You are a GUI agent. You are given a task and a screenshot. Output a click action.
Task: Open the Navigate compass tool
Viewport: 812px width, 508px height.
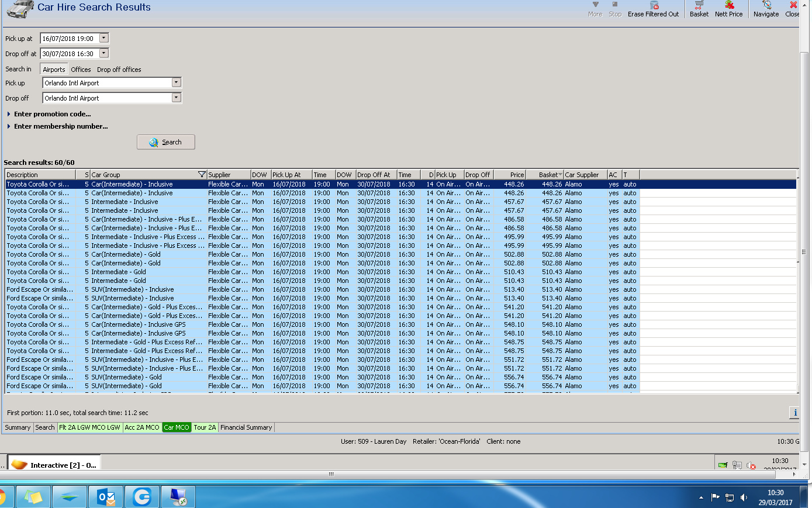pyautogui.click(x=766, y=5)
